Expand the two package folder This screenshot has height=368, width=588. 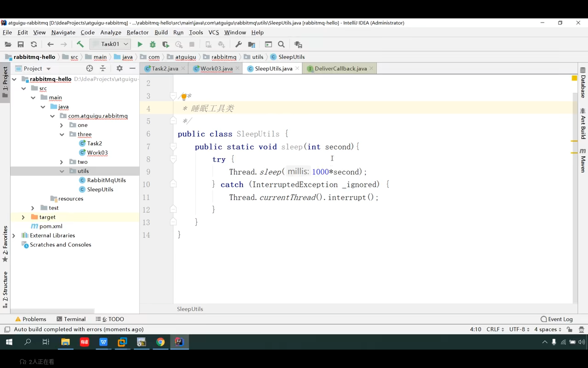(x=62, y=162)
